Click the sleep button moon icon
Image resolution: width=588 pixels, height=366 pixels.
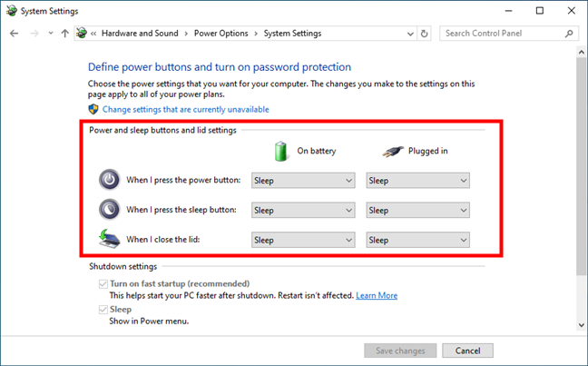pos(110,210)
